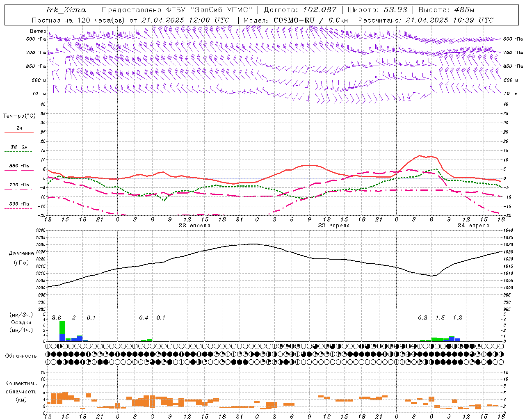The width and height of the screenshot is (525, 420).
Task: Click the 'Осадки' precipitation label
Action: point(21,322)
